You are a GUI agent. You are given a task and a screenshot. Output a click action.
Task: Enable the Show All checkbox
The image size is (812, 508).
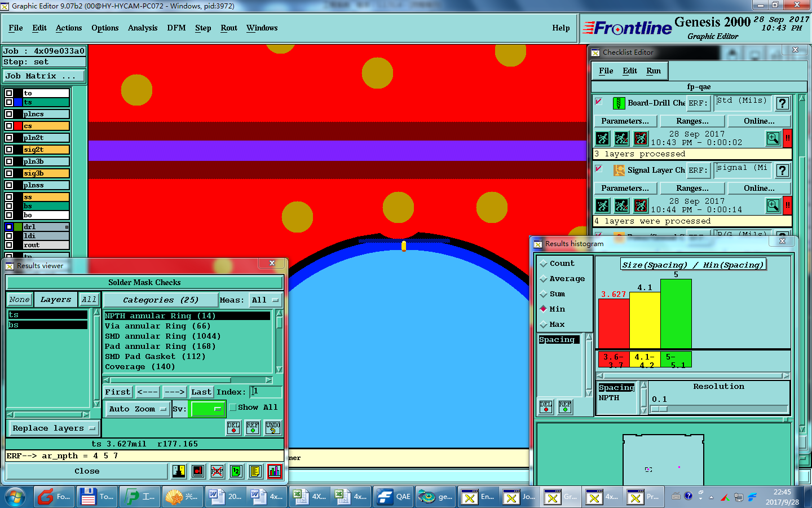coord(232,408)
